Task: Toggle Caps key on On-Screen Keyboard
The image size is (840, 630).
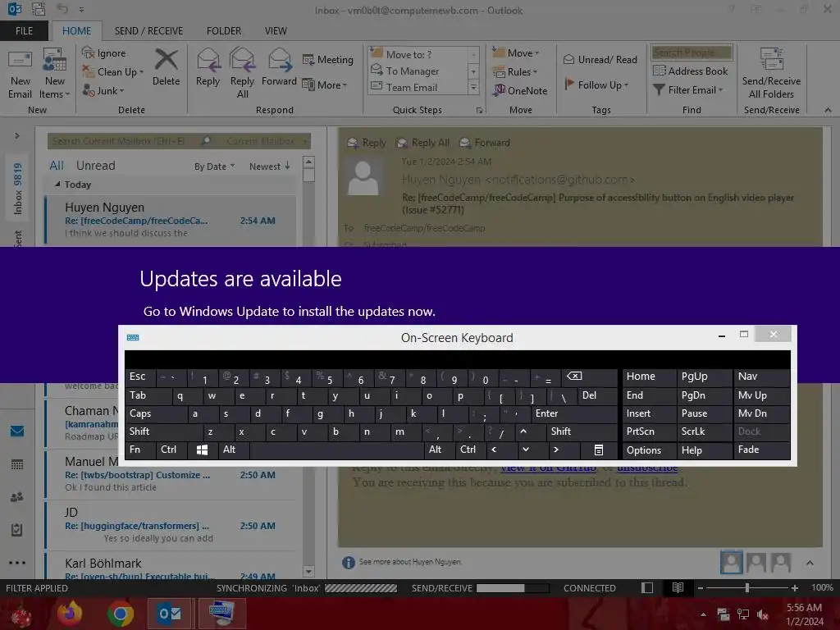Action: tap(156, 413)
